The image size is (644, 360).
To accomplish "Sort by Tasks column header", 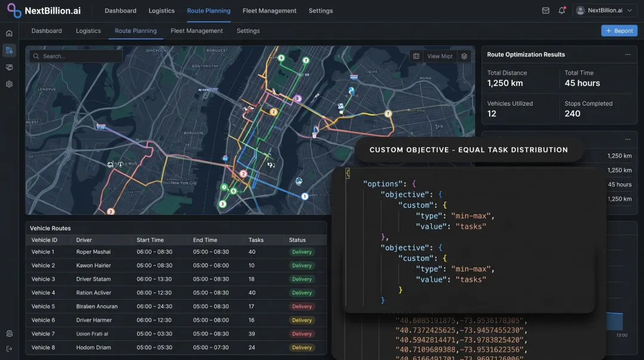I will point(256,240).
